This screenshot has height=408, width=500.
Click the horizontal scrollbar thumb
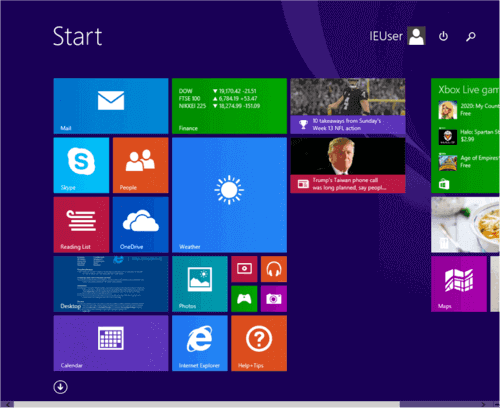tap(207, 405)
